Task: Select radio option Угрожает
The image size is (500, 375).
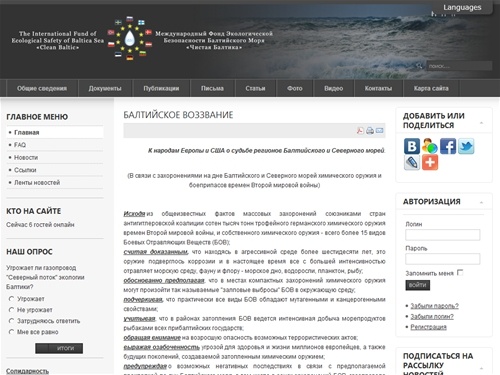Action: 11,299
